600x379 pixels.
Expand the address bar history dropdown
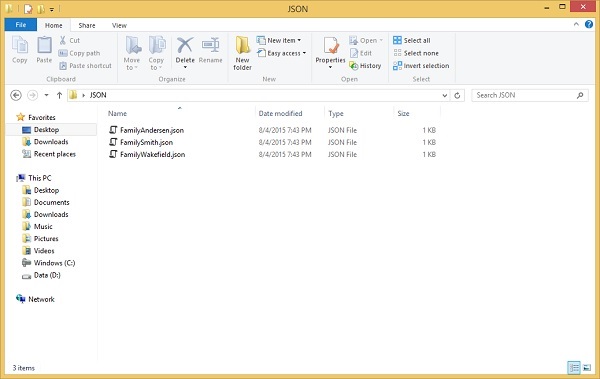coord(445,95)
